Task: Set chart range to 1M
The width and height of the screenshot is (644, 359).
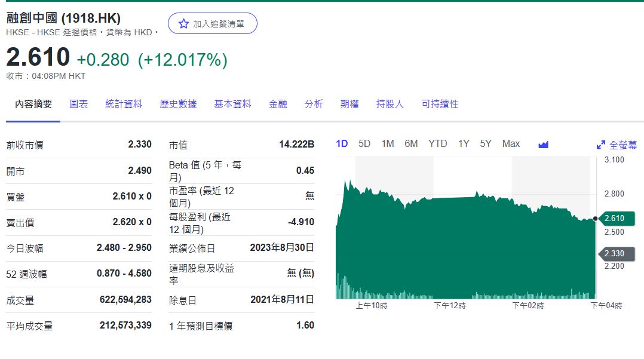Action: point(388,144)
